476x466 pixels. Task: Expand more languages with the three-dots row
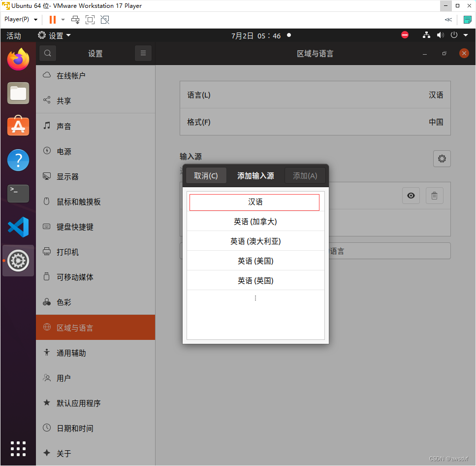click(255, 298)
